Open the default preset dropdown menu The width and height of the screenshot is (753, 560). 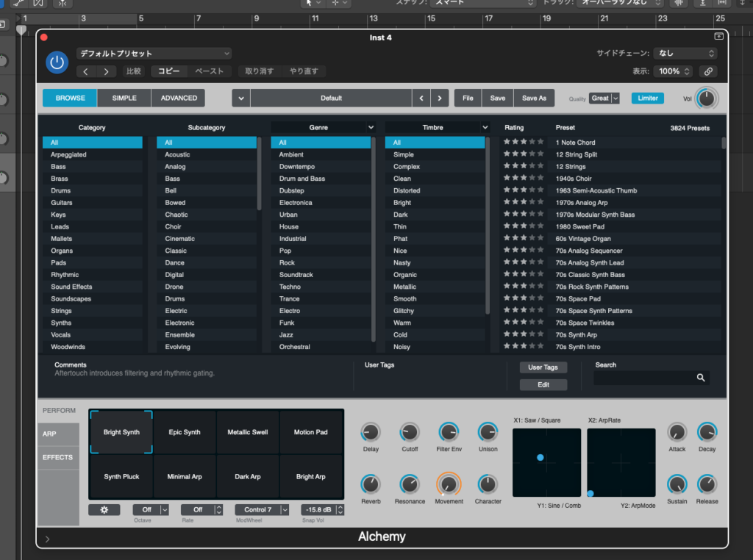(154, 54)
